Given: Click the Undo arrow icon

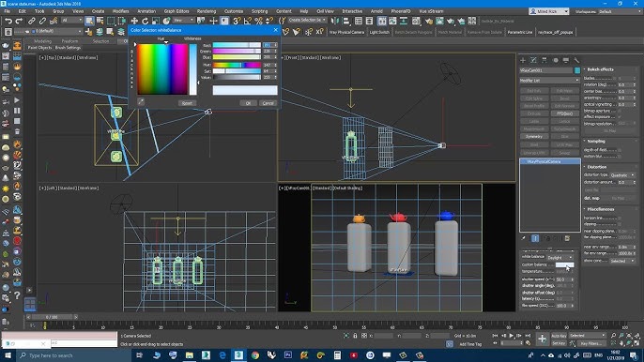Looking at the screenshot, I should 8,21.
